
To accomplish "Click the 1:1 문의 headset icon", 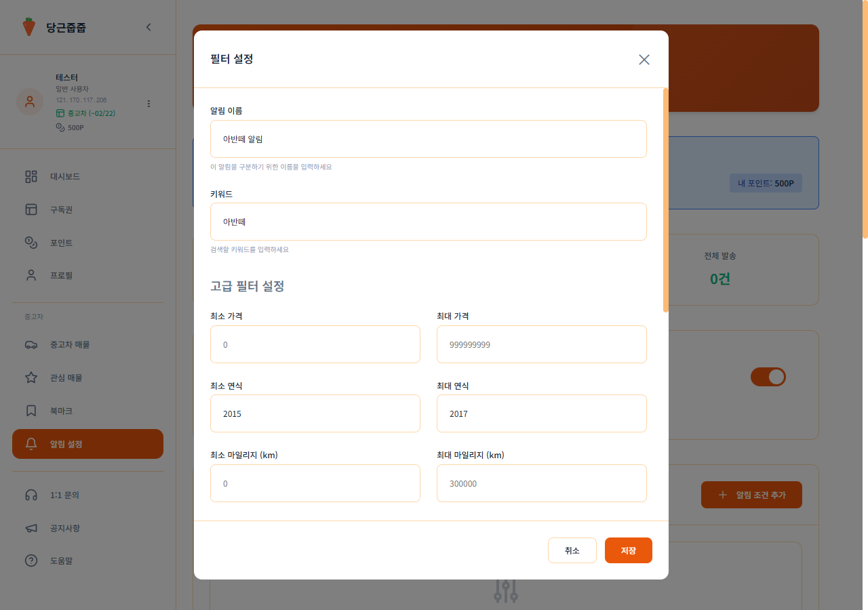I will [31, 495].
